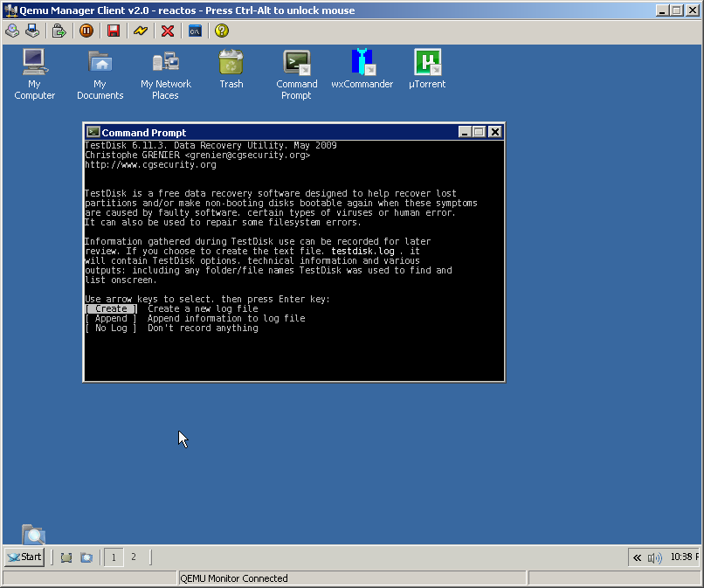Click the pause VM button in toolbar
This screenshot has width=704, height=588.
86,31
